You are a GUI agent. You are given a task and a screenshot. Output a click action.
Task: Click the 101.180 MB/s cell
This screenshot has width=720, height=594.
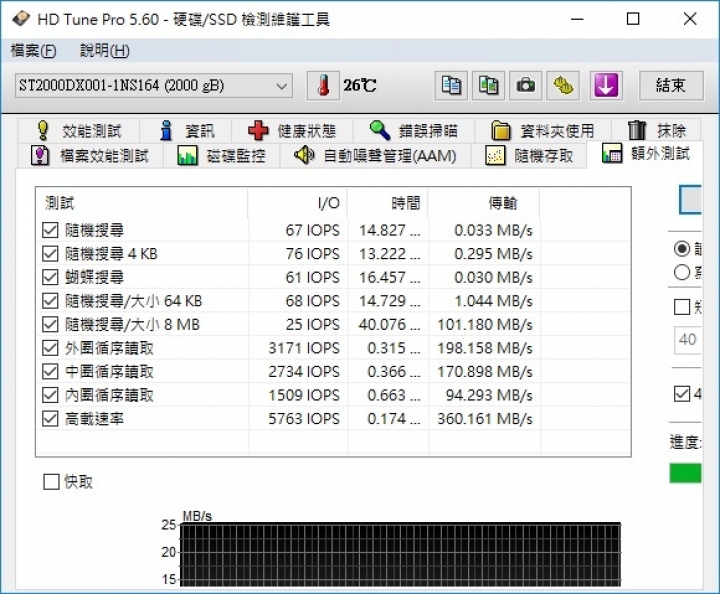484,325
